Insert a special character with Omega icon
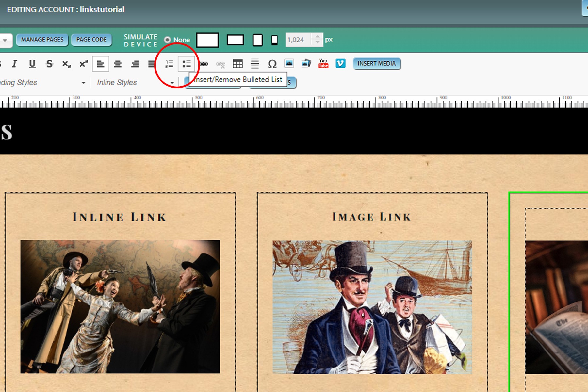The image size is (588, 392). (272, 64)
